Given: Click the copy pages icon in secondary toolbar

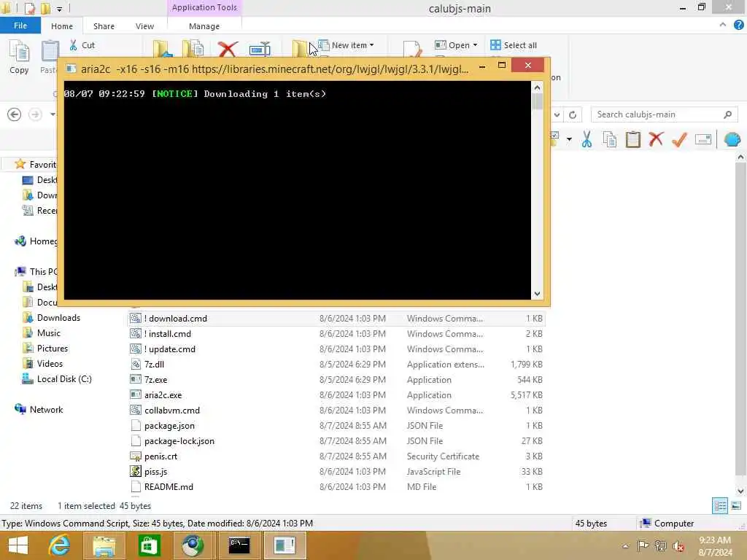Looking at the screenshot, I should (609, 139).
